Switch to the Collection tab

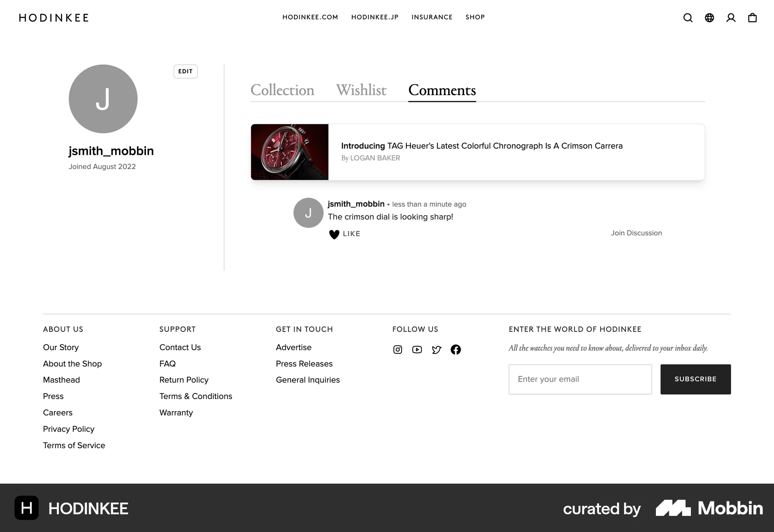(x=282, y=90)
